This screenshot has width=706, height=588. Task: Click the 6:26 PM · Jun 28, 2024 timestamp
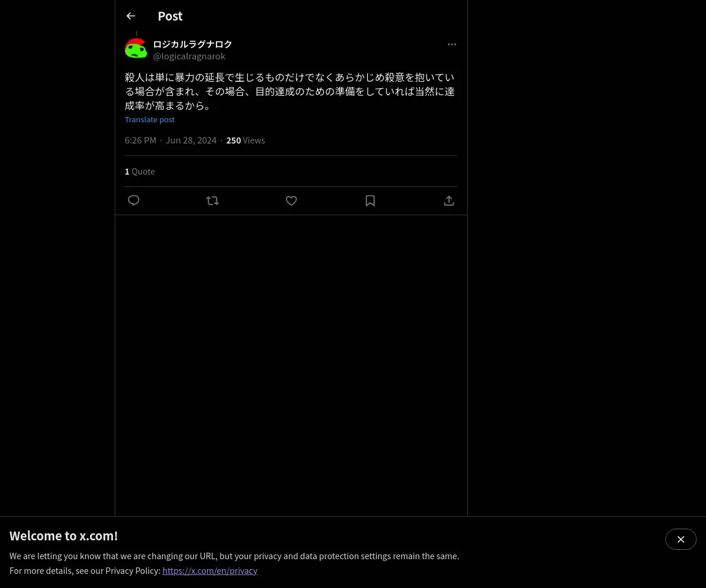171,140
